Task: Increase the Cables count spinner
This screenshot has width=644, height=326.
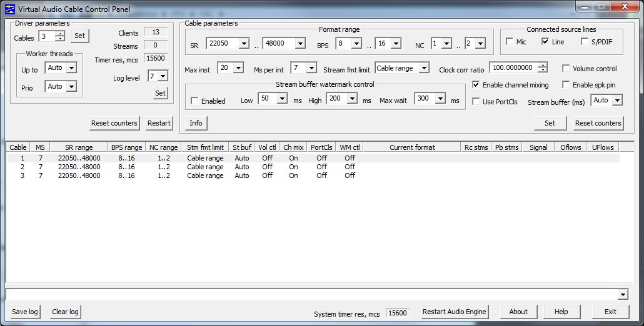Action: point(60,34)
